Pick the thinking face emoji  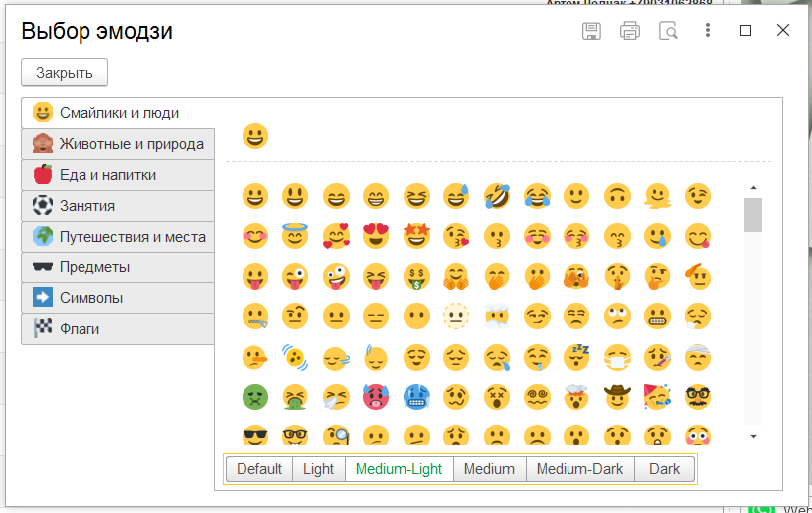658,276
